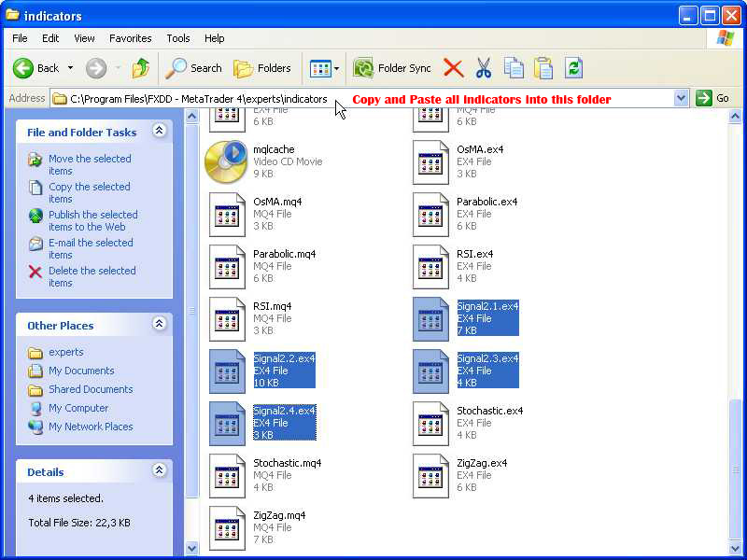Image resolution: width=747 pixels, height=560 pixels.
Task: Select the mqlcache file icon
Action: tap(226, 161)
